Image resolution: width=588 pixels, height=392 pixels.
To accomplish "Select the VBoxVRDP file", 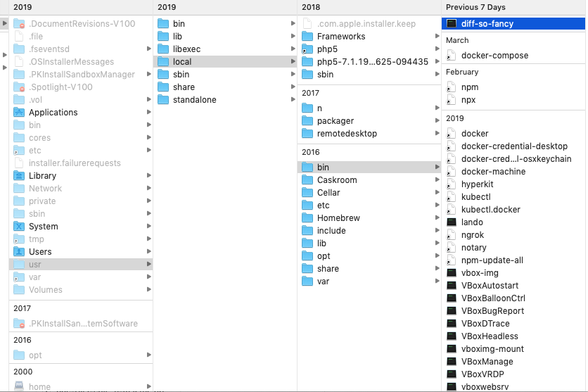I will pos(482,374).
